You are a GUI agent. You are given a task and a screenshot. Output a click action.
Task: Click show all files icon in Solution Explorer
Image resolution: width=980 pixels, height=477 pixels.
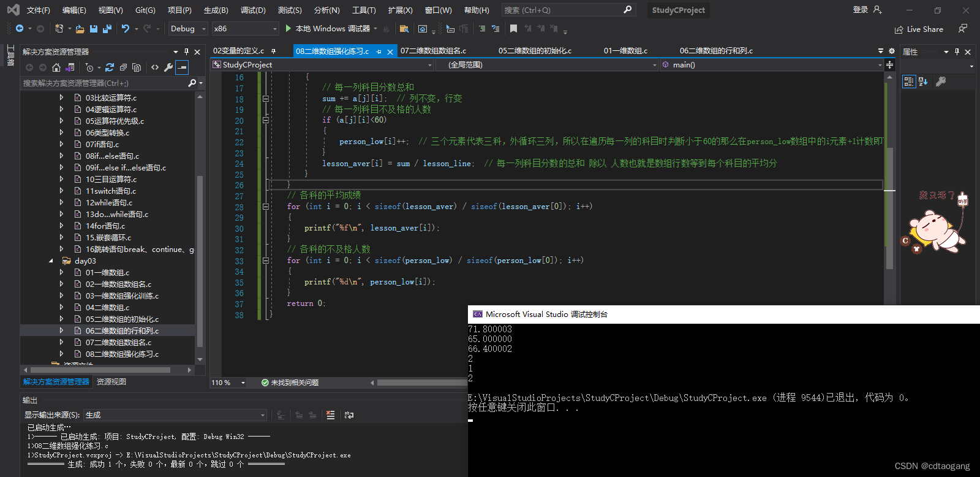[x=137, y=67]
